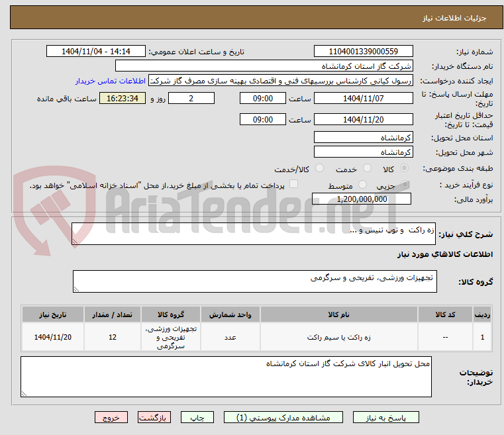Click the financial estimate field 1,200,000,000

coord(362,199)
